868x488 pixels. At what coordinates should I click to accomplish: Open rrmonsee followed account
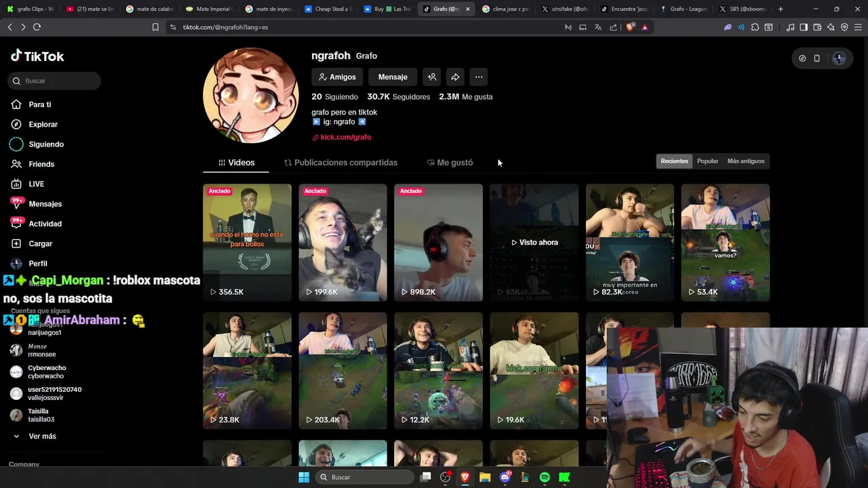pos(41,350)
